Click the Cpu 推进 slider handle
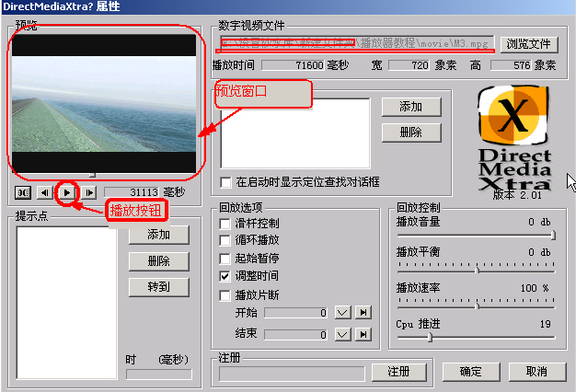The width and height of the screenshot is (576, 392). 430,337
